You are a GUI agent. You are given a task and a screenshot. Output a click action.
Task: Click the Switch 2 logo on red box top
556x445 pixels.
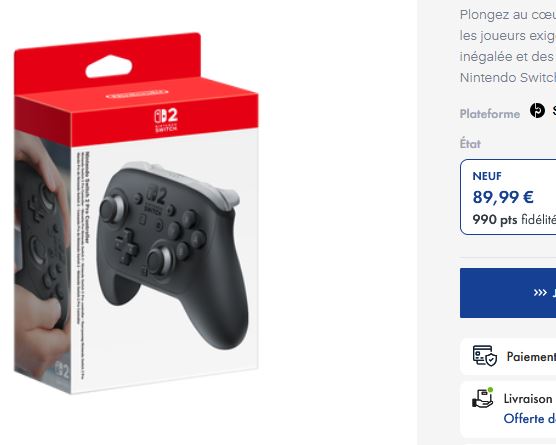[166, 120]
